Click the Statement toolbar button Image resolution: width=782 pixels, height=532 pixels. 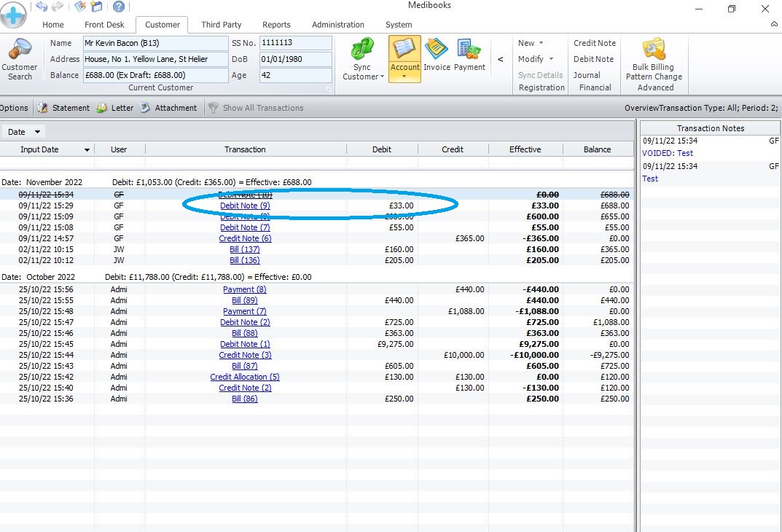[63, 108]
